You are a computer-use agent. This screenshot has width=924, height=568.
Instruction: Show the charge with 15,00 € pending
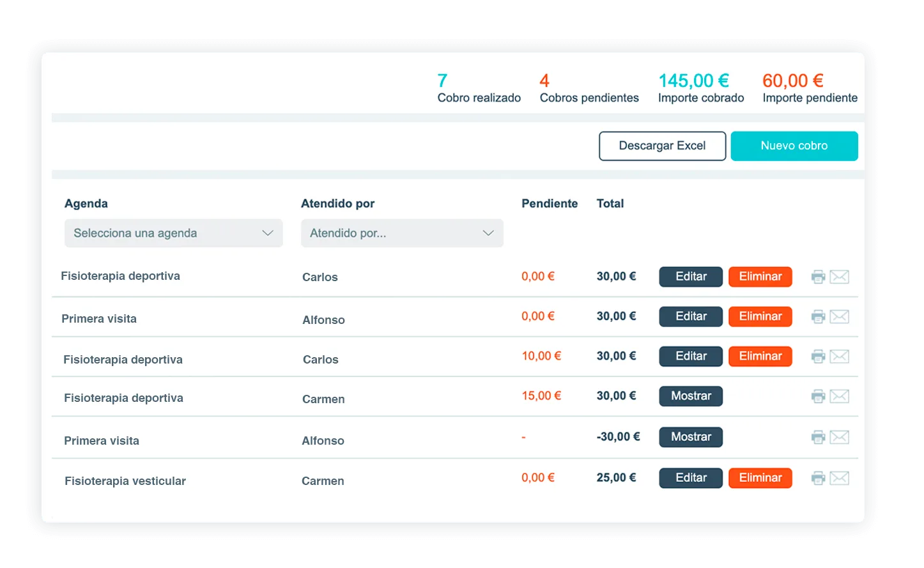tap(691, 396)
